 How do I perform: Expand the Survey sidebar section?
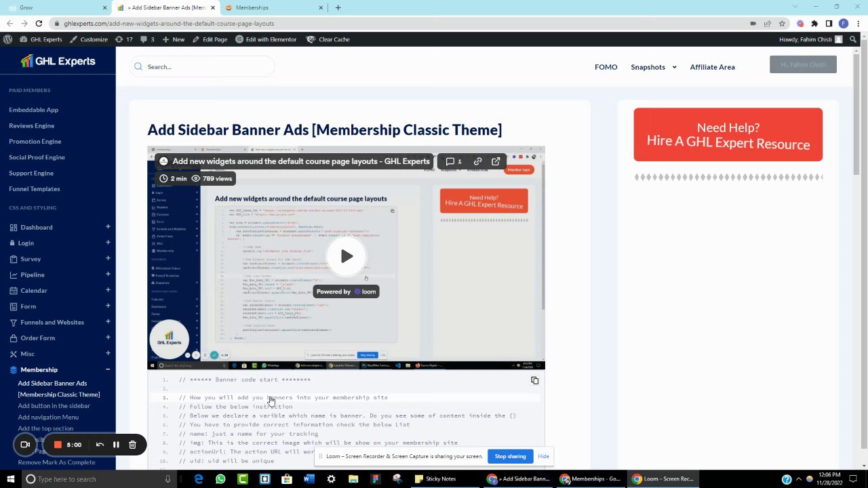[108, 258]
